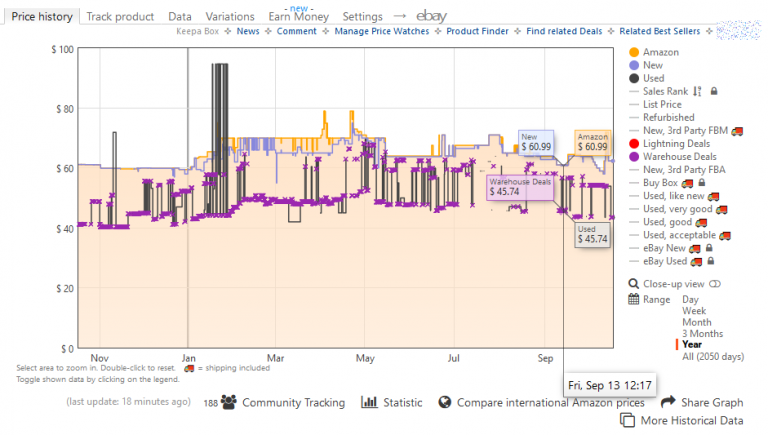Open the Settings tab
The height and width of the screenshot is (435, 768).
coord(362,17)
